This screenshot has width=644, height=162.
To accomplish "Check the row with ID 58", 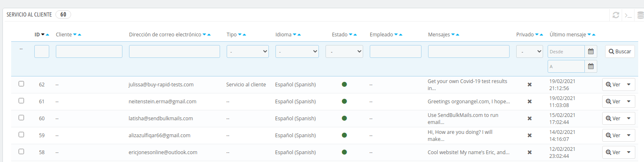I will (22, 151).
